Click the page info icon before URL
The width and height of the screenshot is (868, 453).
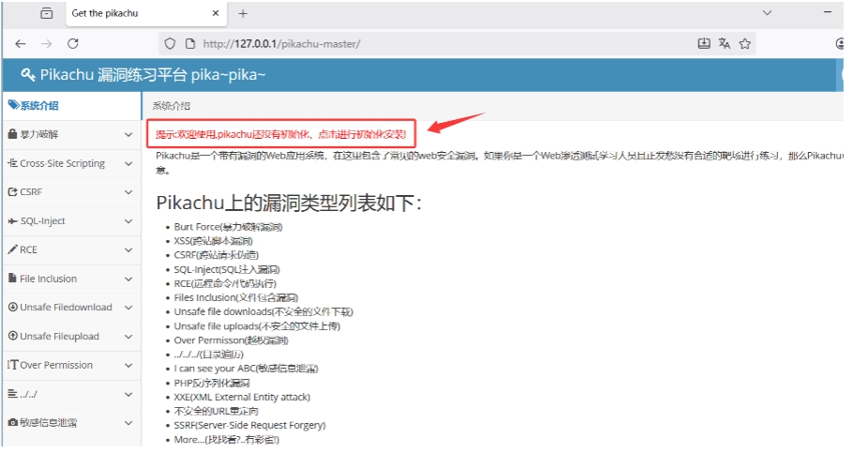point(190,44)
